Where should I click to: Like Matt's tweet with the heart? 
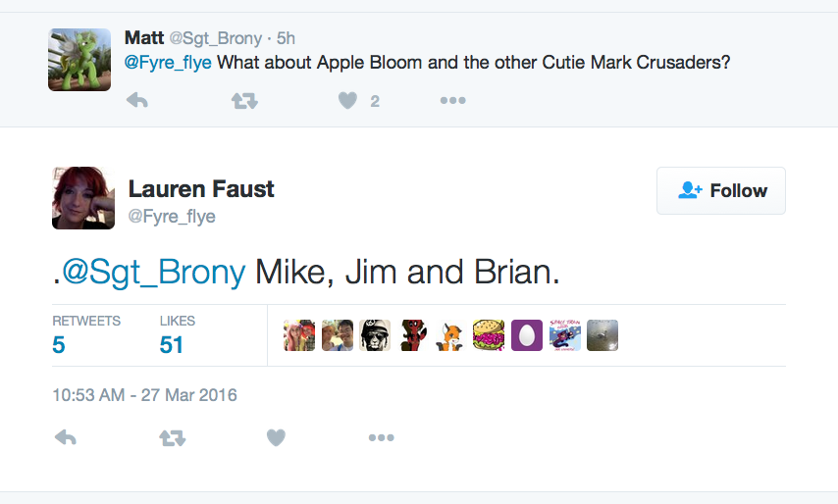point(347,100)
